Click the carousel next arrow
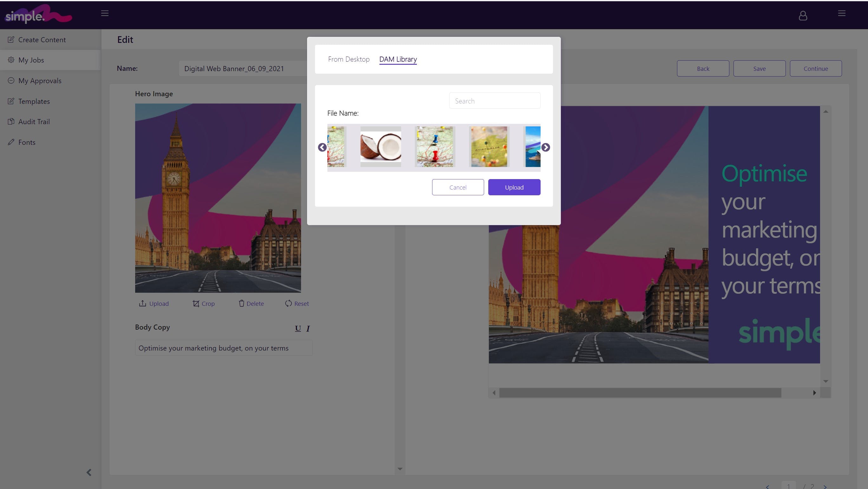Screen dimensions: 868x489 (x=546, y=147)
